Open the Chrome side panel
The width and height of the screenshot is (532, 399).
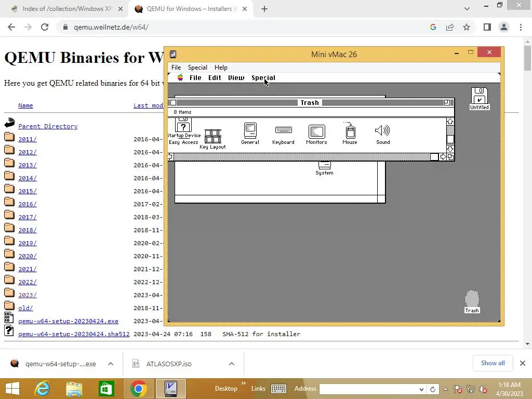point(487,27)
